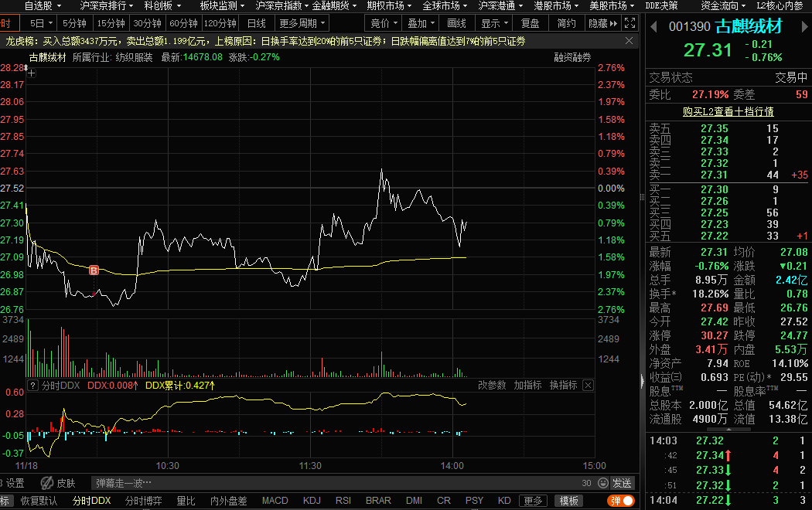The image size is (812, 510).
Task: Switch to 30分钟 chart period
Action: 148,24
